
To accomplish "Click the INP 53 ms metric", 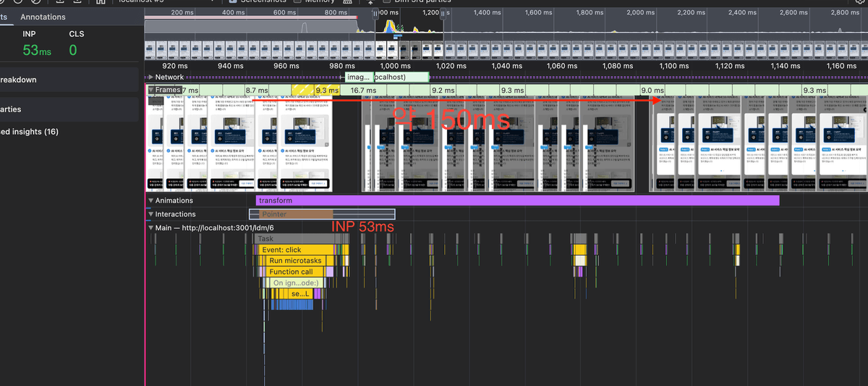I will click(x=36, y=50).
